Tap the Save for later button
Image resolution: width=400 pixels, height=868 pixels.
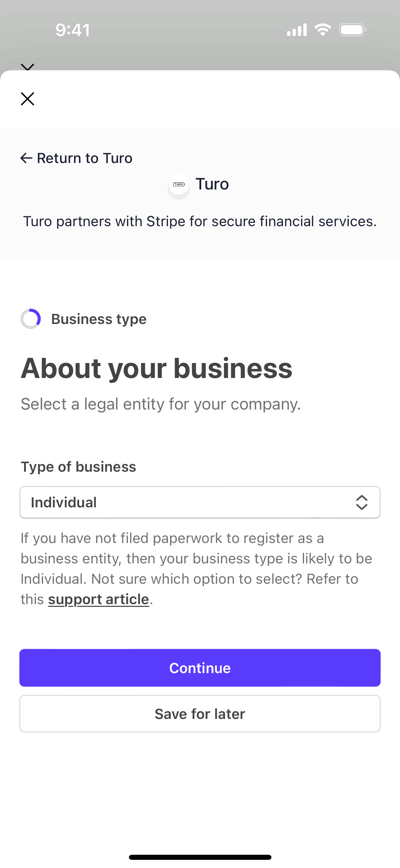[x=200, y=714]
